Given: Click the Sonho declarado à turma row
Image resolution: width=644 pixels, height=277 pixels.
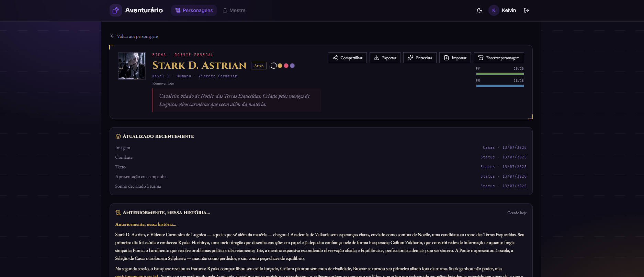Looking at the screenshot, I should 321,186.
